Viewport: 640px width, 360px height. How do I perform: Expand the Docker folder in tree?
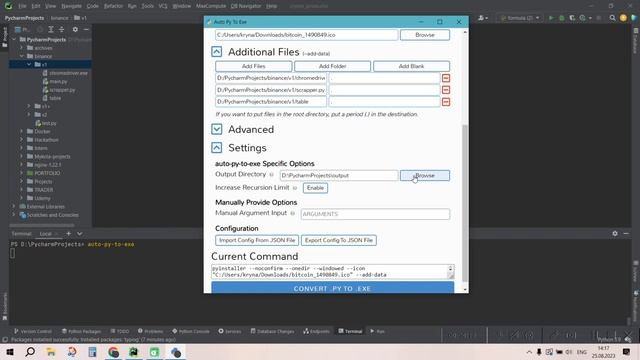[x=22, y=131]
